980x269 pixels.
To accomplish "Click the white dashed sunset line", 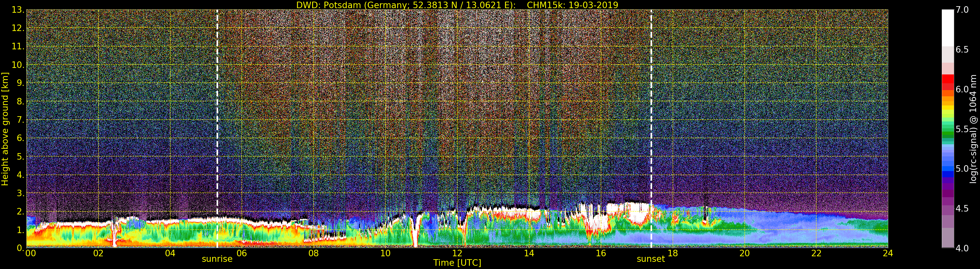I will pos(651,129).
